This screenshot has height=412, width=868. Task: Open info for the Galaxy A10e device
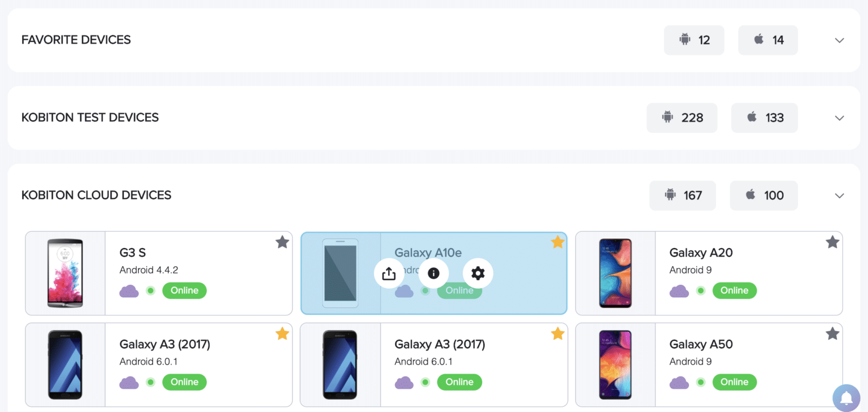[433, 274]
